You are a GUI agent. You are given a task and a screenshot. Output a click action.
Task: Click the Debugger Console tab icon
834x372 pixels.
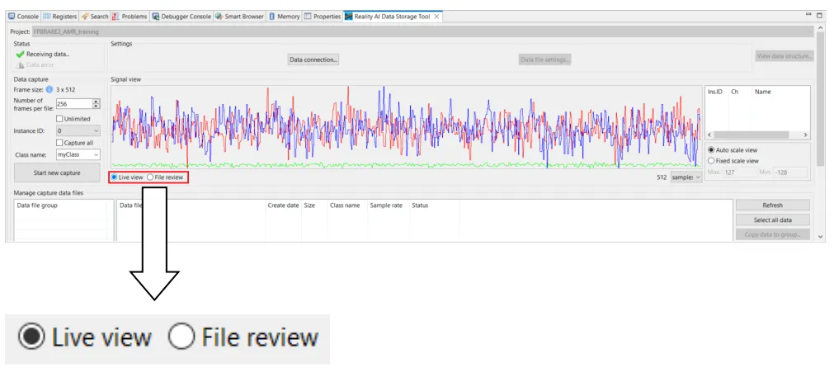tap(155, 16)
